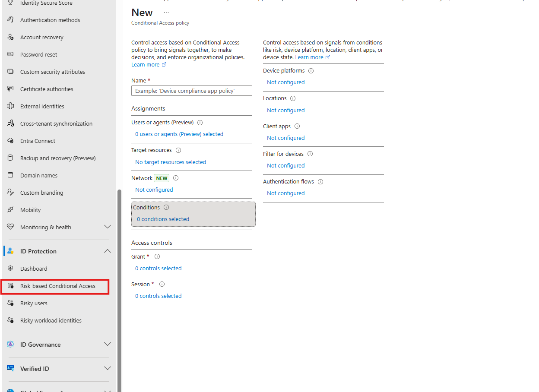Open Dashboard under ID Protection
Viewport: 539px width, 392px height.
pos(34,269)
